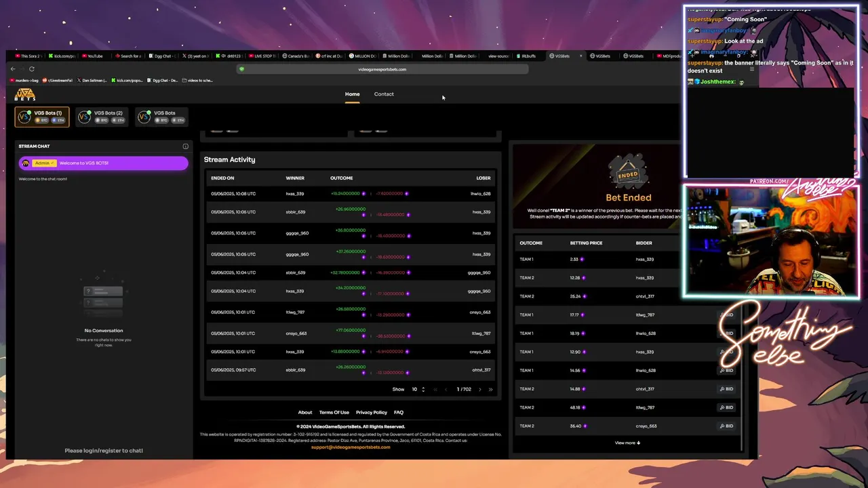
Task: Click the VGS Bets logo
Action: click(x=25, y=94)
